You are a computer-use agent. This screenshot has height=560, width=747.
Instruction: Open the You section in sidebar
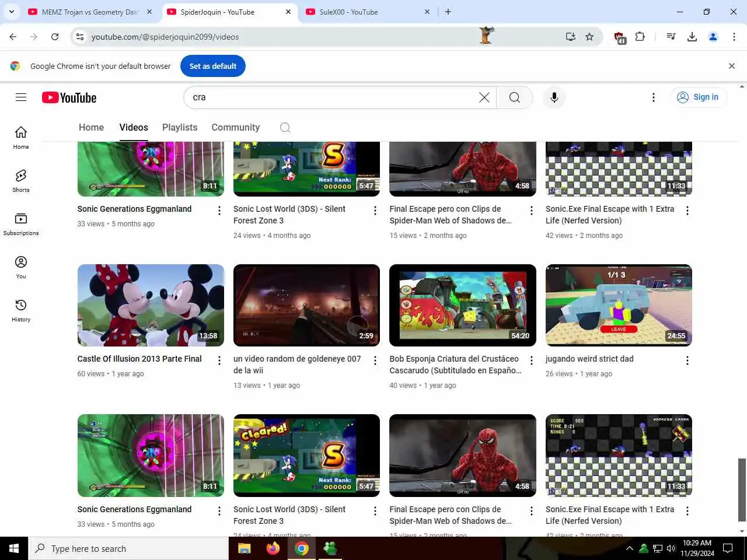click(x=21, y=267)
